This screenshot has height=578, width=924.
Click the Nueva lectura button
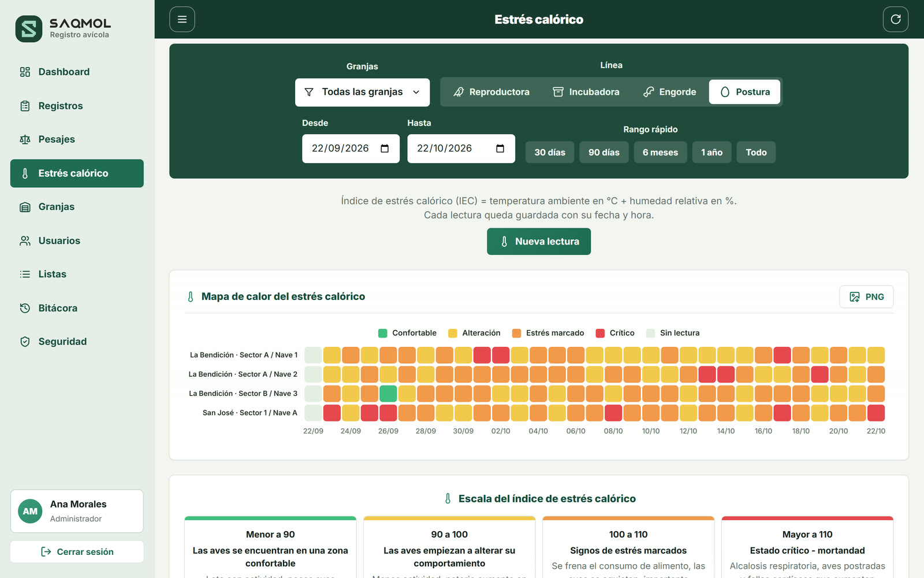539,242
